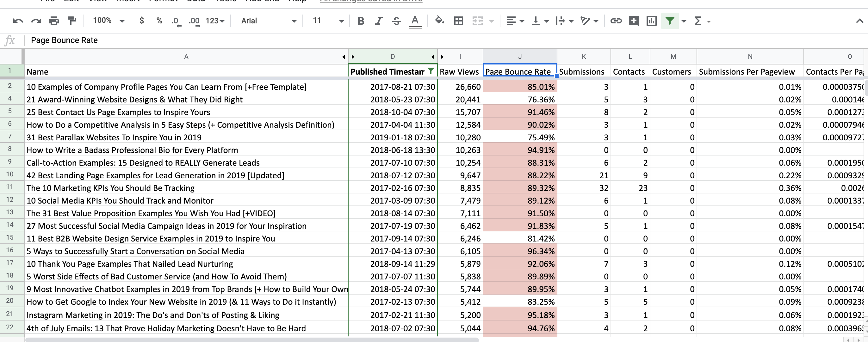Toggle strikethrough formatting
The width and height of the screenshot is (868, 342).
pyautogui.click(x=397, y=21)
